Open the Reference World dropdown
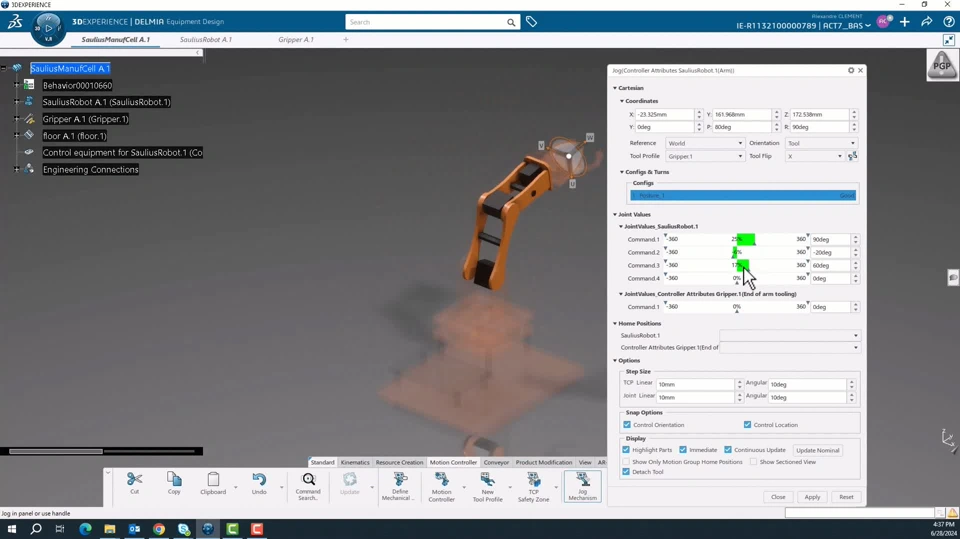 [x=705, y=143]
